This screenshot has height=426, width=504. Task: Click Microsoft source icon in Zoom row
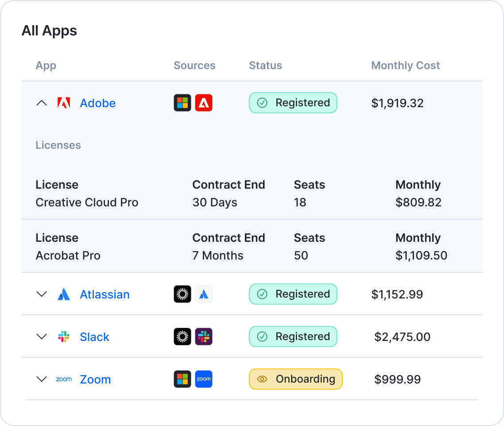point(182,379)
